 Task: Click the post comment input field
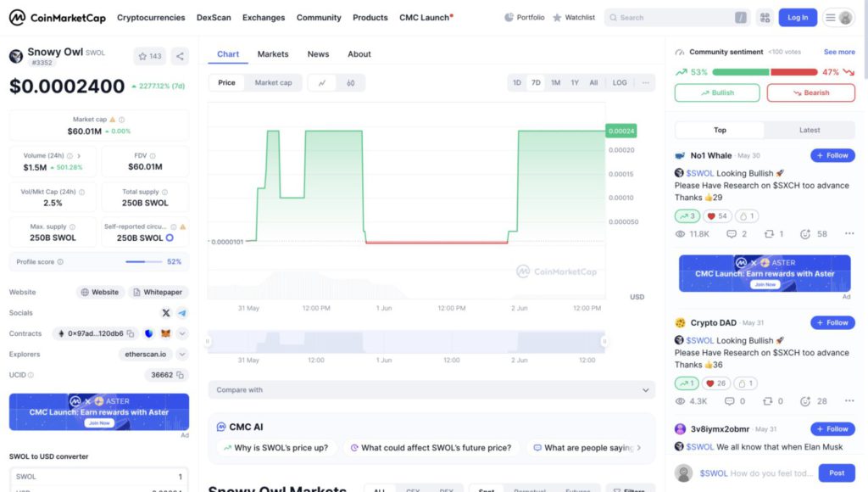pos(755,473)
